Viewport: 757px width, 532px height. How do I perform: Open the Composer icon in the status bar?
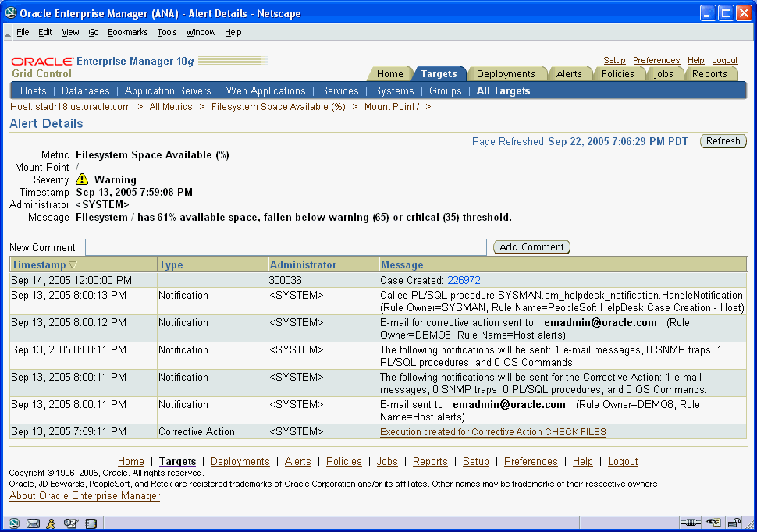[x=70, y=523]
